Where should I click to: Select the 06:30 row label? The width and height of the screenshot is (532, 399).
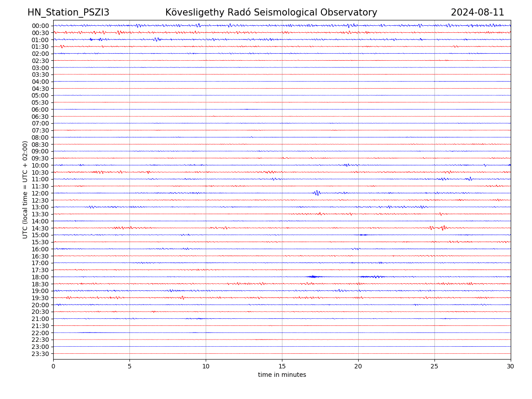point(40,117)
